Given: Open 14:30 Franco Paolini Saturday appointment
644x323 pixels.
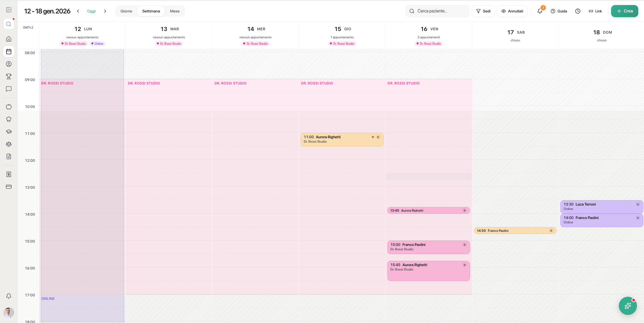Looking at the screenshot, I should 515,230.
